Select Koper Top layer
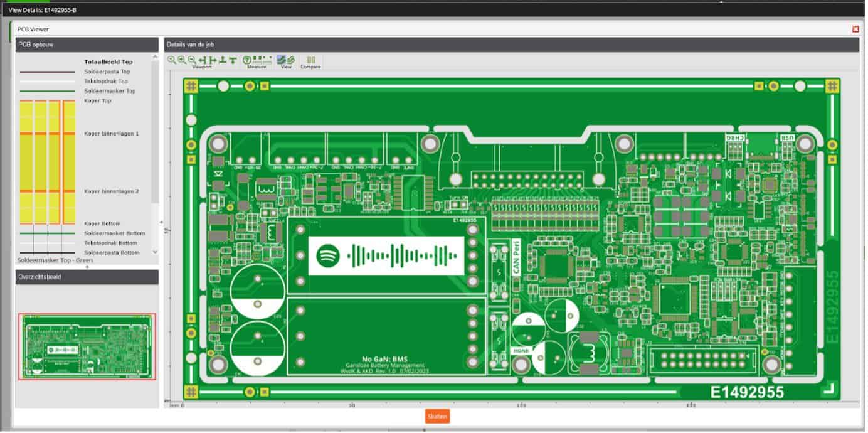The width and height of the screenshot is (868, 433). coord(98,100)
